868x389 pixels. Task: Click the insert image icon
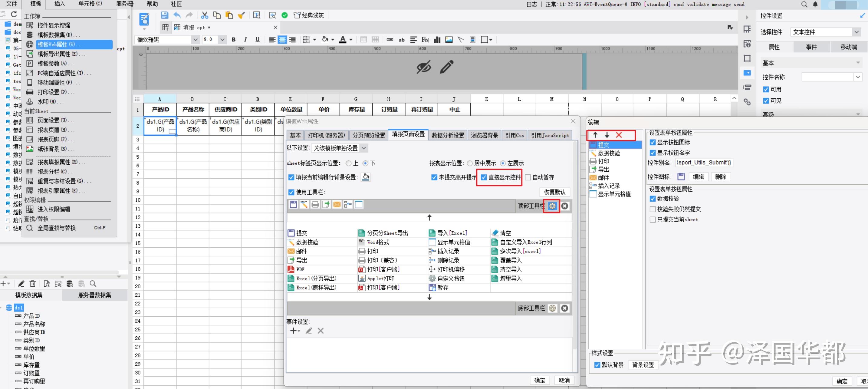(449, 39)
